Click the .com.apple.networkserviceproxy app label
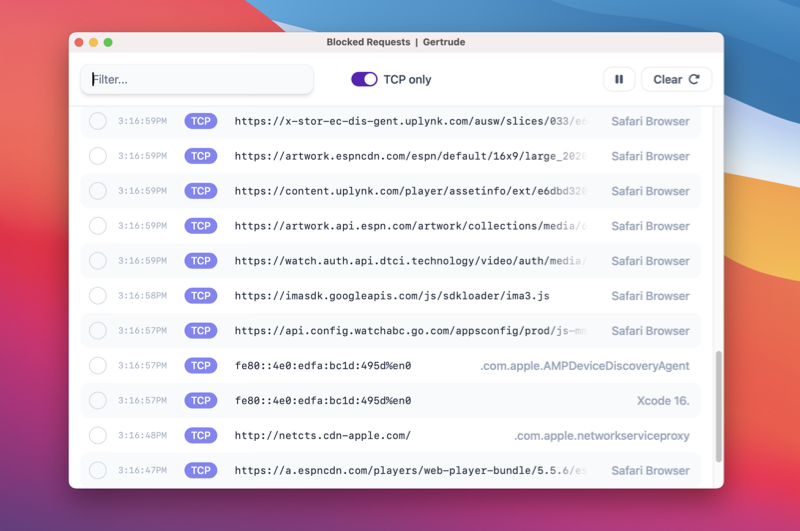The height and width of the screenshot is (531, 800). [x=601, y=436]
